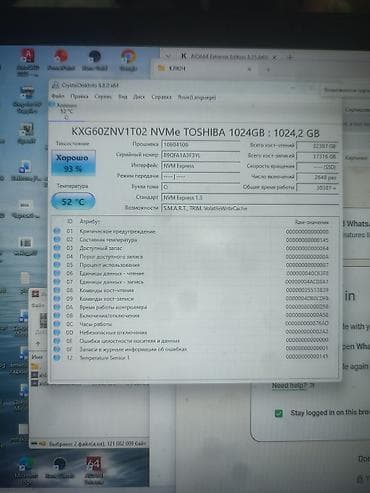Open the Справка menu in CrystalDiskInfo
The width and height of the screenshot is (370, 493).
coord(161,97)
